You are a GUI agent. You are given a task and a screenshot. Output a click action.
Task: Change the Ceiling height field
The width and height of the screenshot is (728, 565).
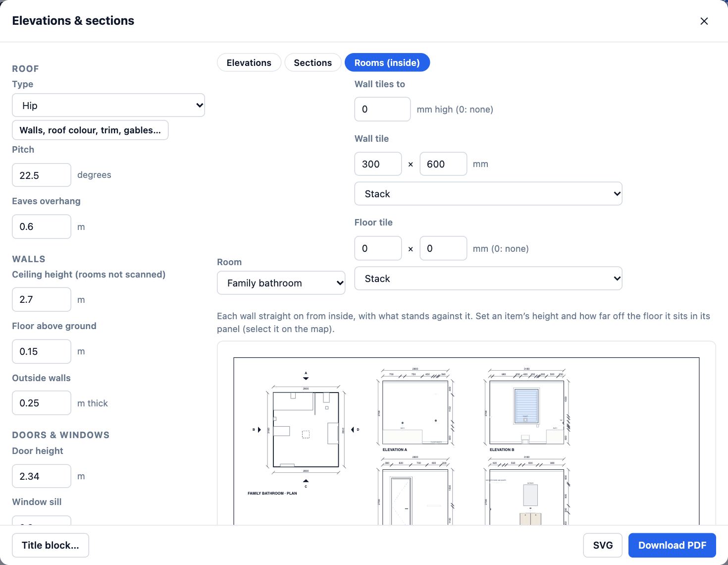42,299
